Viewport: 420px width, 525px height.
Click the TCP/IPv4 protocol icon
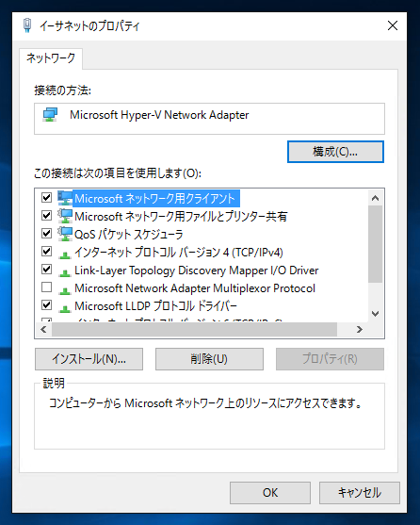pyautogui.click(x=65, y=254)
